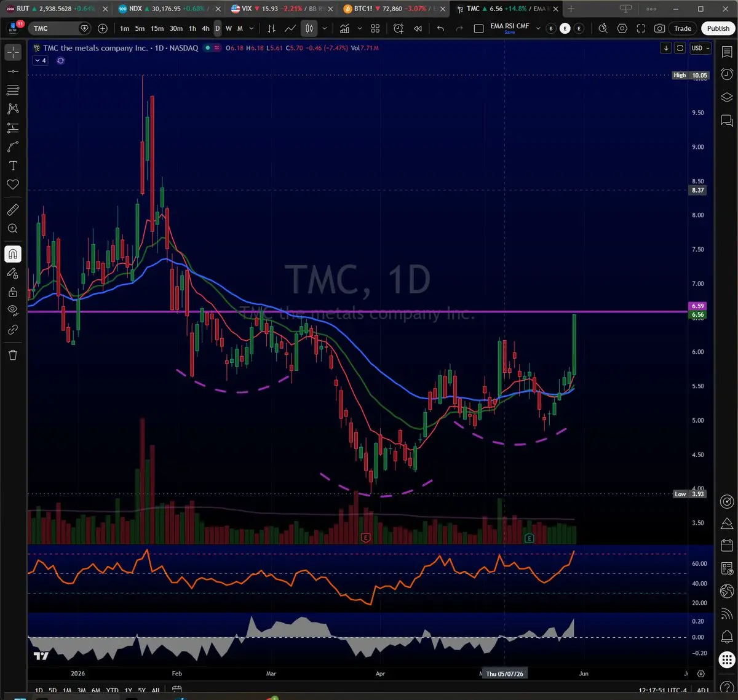Open notifications bell in right sidebar
The width and height of the screenshot is (738, 700).
pyautogui.click(x=726, y=636)
